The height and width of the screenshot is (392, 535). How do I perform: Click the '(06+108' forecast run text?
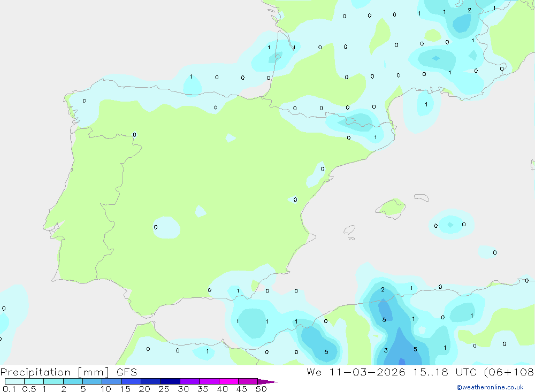[x=509, y=372]
